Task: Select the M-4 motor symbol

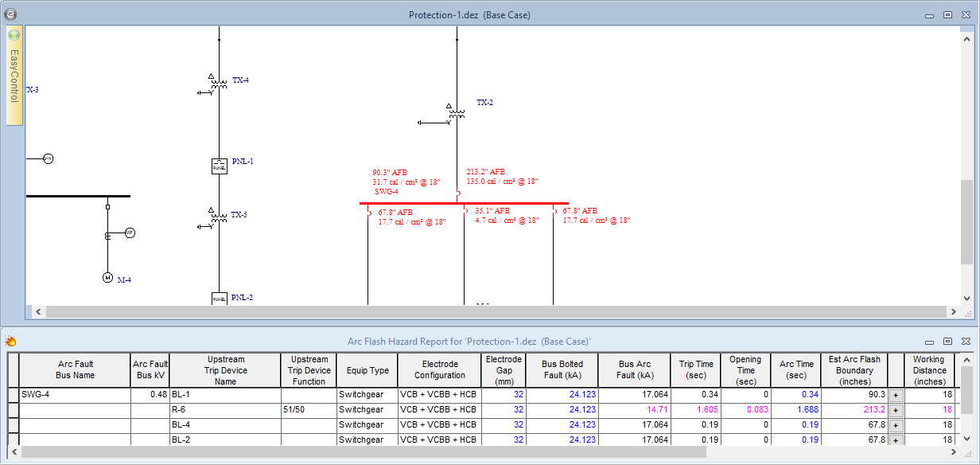Action: [107, 278]
